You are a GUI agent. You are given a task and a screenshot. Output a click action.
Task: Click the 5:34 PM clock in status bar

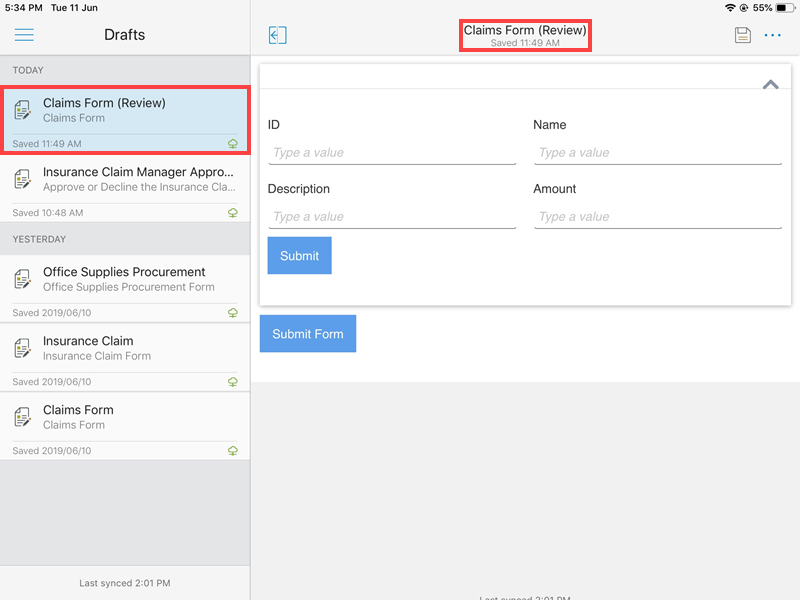click(x=23, y=8)
